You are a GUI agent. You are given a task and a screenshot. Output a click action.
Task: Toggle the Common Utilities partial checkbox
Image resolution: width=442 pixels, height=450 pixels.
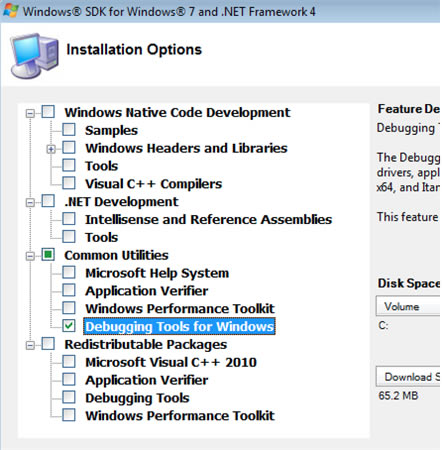[x=48, y=255]
